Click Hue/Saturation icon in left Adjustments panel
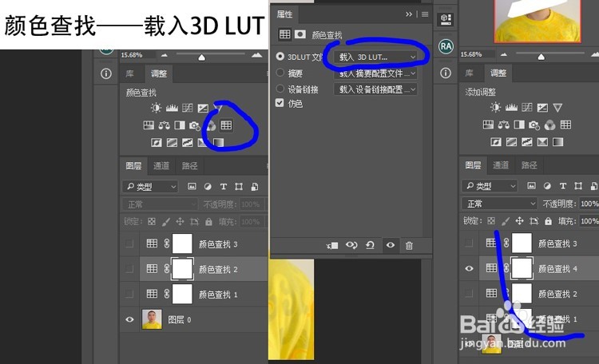The image size is (599, 364). tap(149, 125)
